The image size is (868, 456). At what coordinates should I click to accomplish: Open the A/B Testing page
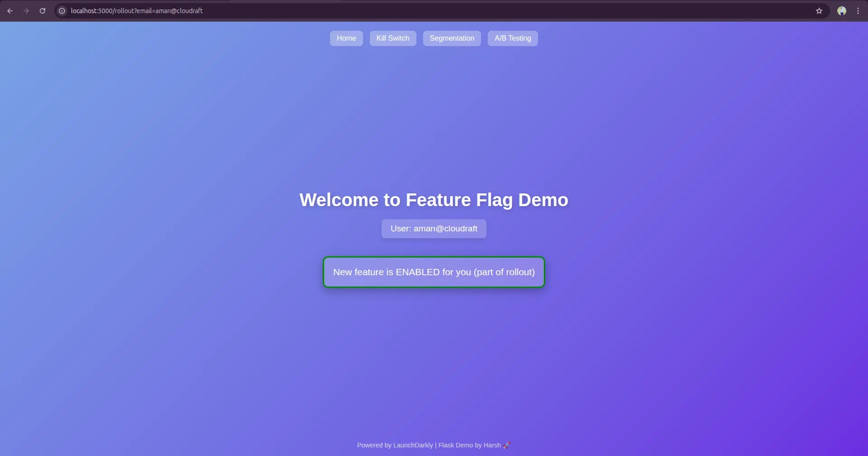pyautogui.click(x=513, y=38)
